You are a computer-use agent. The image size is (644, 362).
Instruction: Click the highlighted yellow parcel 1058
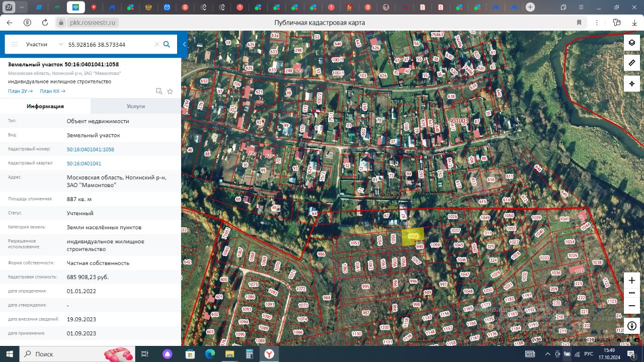[x=413, y=236]
